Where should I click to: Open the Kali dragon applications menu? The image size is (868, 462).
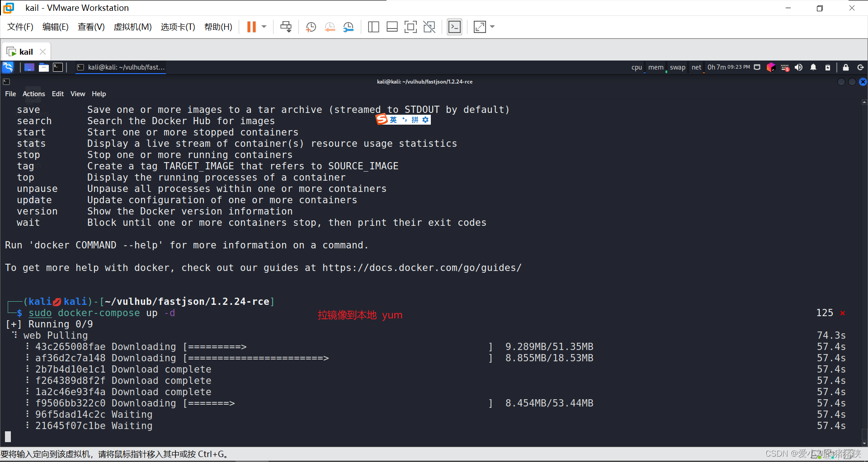click(8, 67)
